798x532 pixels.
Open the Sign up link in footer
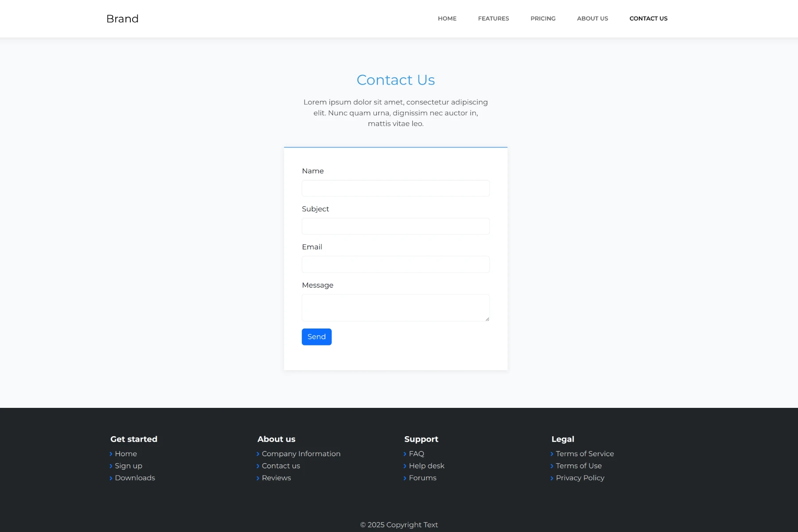click(128, 465)
